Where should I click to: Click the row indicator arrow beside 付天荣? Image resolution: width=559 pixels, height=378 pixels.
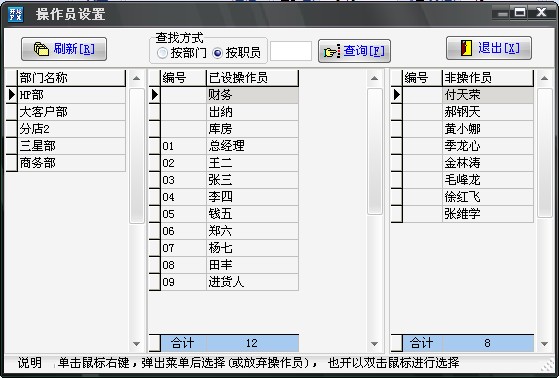(397, 95)
